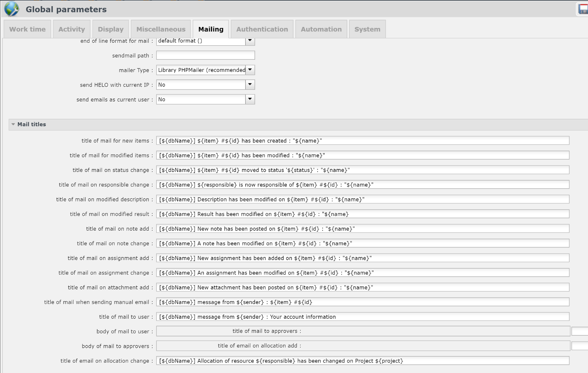Open the send HELO with current IP dropdown
Screen dimensions: 588x373
[x=250, y=85]
